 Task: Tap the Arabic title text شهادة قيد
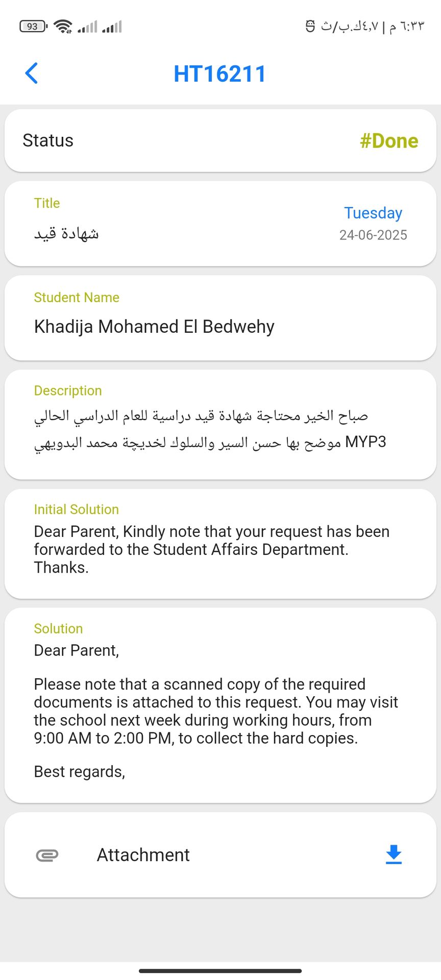(66, 234)
